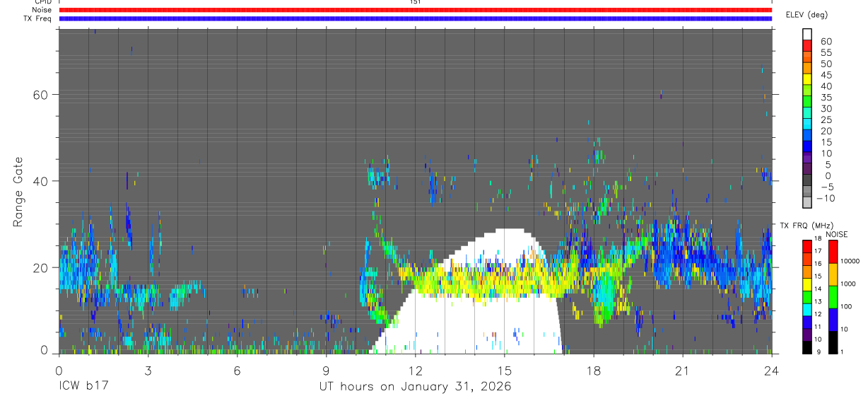The height and width of the screenshot is (401, 868).
Task: Select the 1000 label on NOISE scale
Action: (849, 284)
